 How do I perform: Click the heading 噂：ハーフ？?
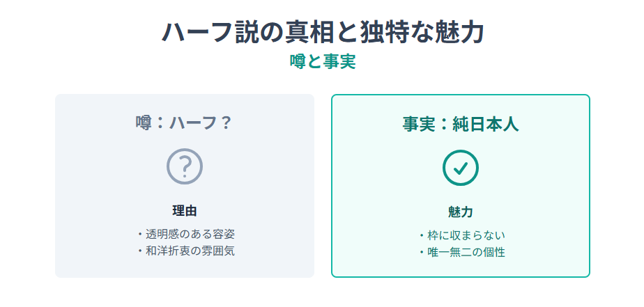[x=185, y=123]
